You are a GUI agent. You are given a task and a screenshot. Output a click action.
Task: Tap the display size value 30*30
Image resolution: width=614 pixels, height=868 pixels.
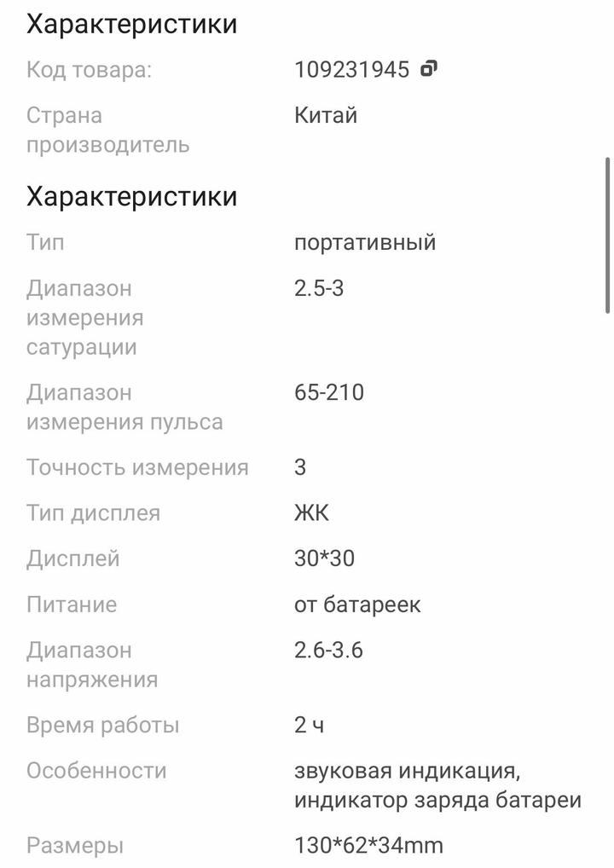coord(324,559)
